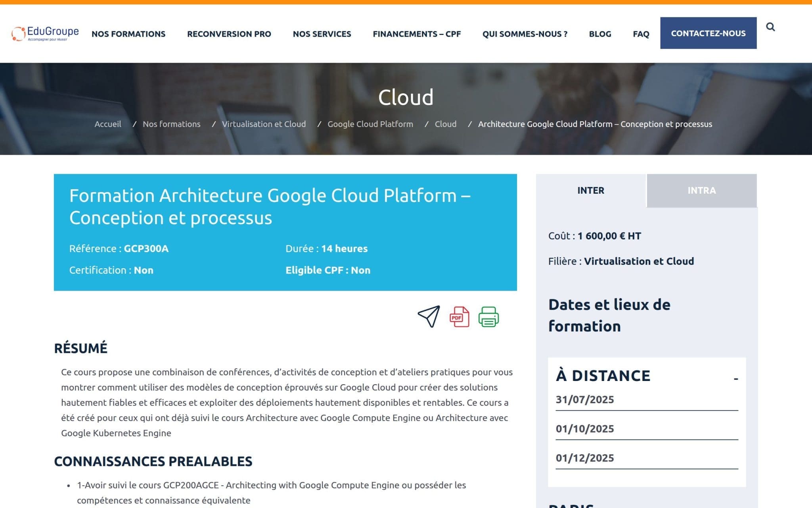This screenshot has height=508, width=812.
Task: Open the FINANCEMENTS – CPF menu
Action: pos(416,34)
